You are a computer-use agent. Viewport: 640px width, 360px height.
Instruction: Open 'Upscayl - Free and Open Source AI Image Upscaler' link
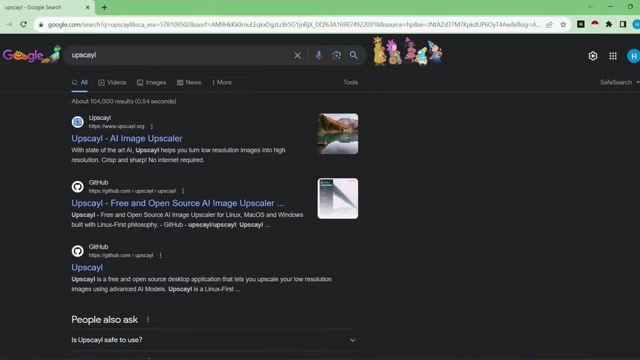click(178, 203)
